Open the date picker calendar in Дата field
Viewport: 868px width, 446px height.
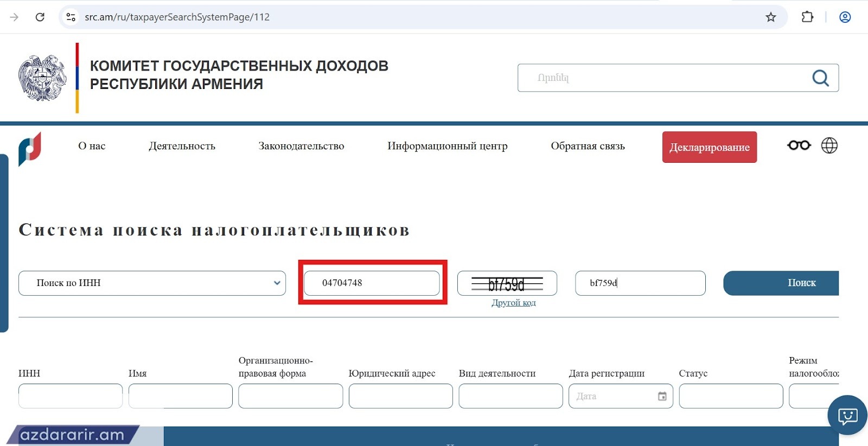pyautogui.click(x=662, y=396)
